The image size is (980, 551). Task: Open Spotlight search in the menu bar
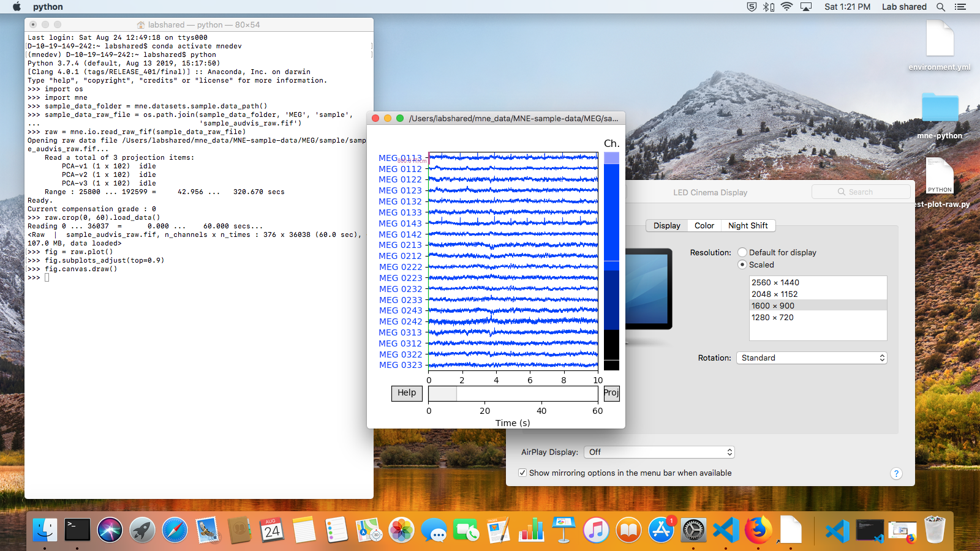941,7
